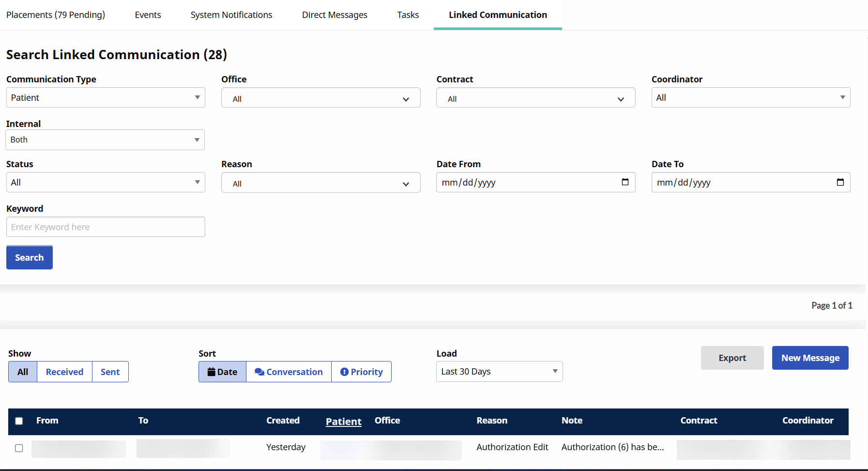This screenshot has height=471, width=868.
Task: Open the Date From calendar picker icon
Action: (625, 182)
